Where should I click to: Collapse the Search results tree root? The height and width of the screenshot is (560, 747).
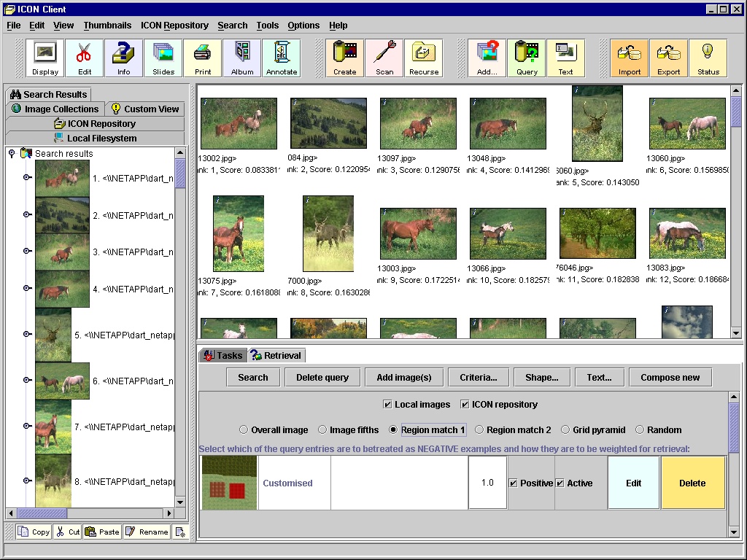coord(12,154)
